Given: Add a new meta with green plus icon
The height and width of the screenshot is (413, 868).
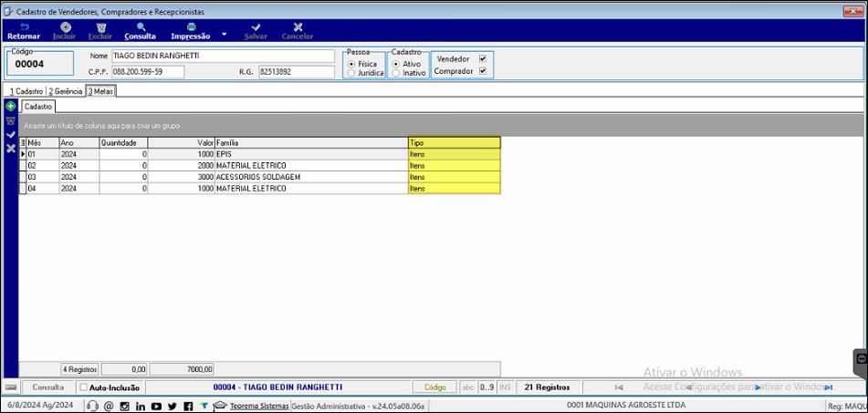Looking at the screenshot, I should click(x=10, y=106).
